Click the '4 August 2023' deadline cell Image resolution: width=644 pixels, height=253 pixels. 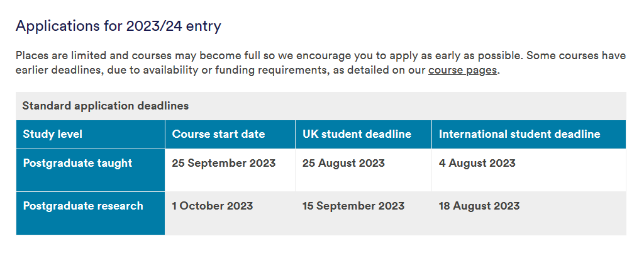click(477, 163)
